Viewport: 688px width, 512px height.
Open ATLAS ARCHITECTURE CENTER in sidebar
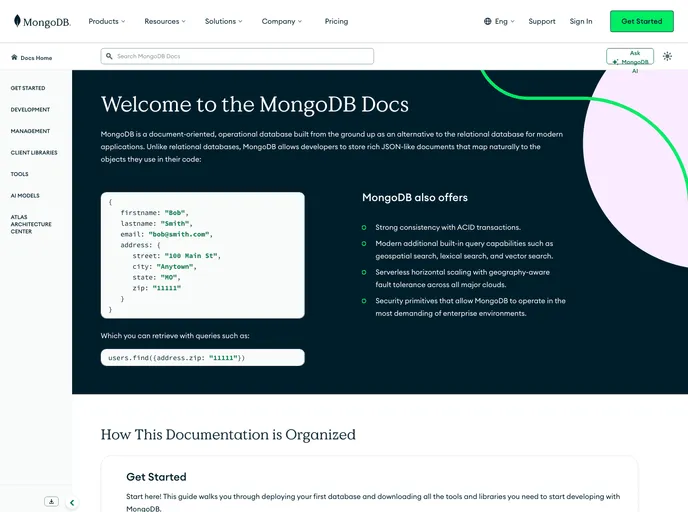coord(31,224)
